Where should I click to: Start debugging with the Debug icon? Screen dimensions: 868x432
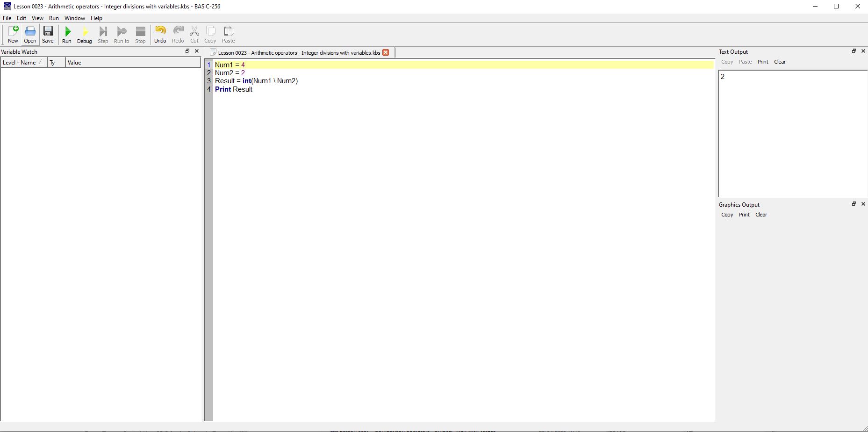85,35
